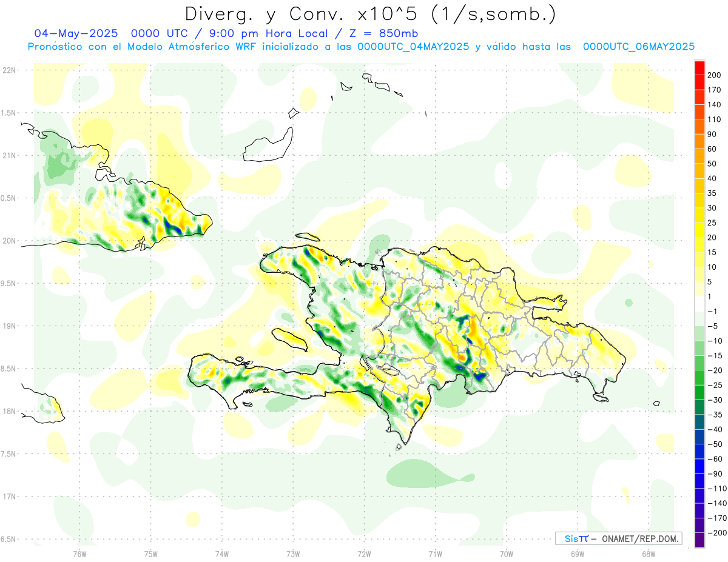Image resolution: width=728 pixels, height=562 pixels.
Task: Click the positive "140" colorbar value
Action: (715, 104)
